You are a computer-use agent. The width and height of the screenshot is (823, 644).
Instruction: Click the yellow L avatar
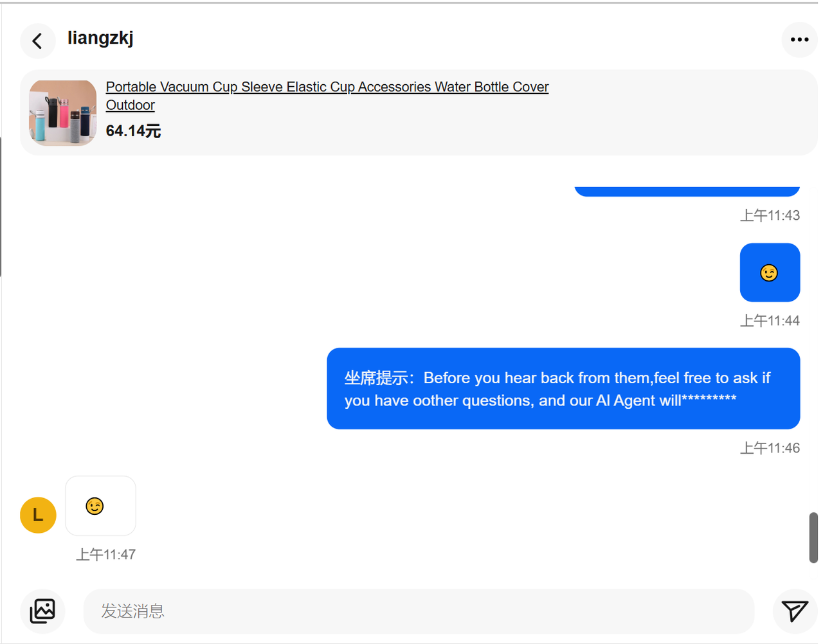pyautogui.click(x=38, y=515)
